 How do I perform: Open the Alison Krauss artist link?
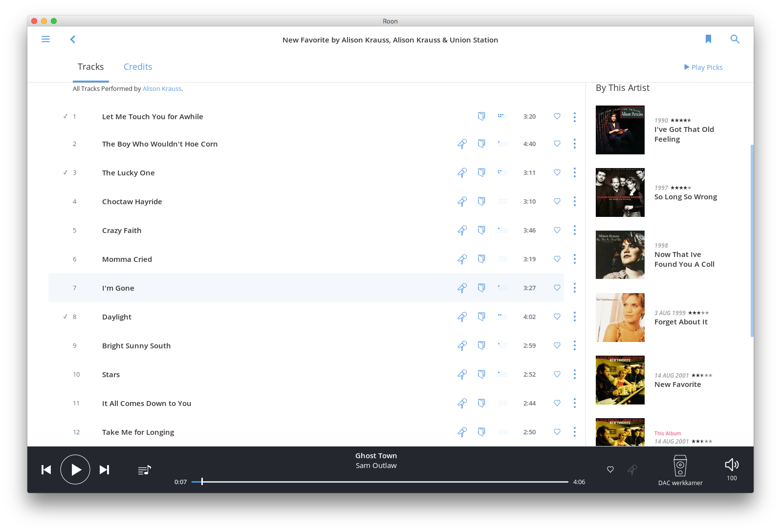pyautogui.click(x=162, y=89)
